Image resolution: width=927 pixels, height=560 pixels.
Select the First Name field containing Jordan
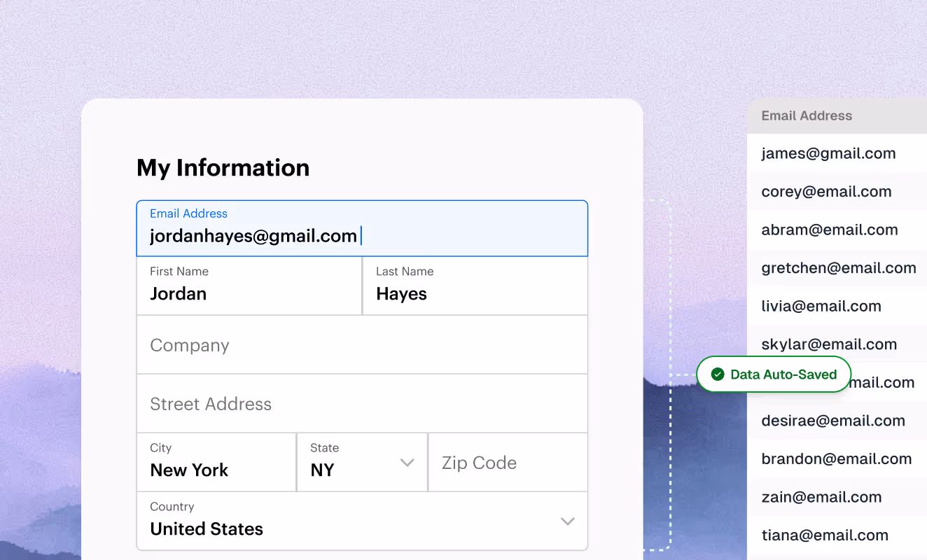[x=249, y=286]
